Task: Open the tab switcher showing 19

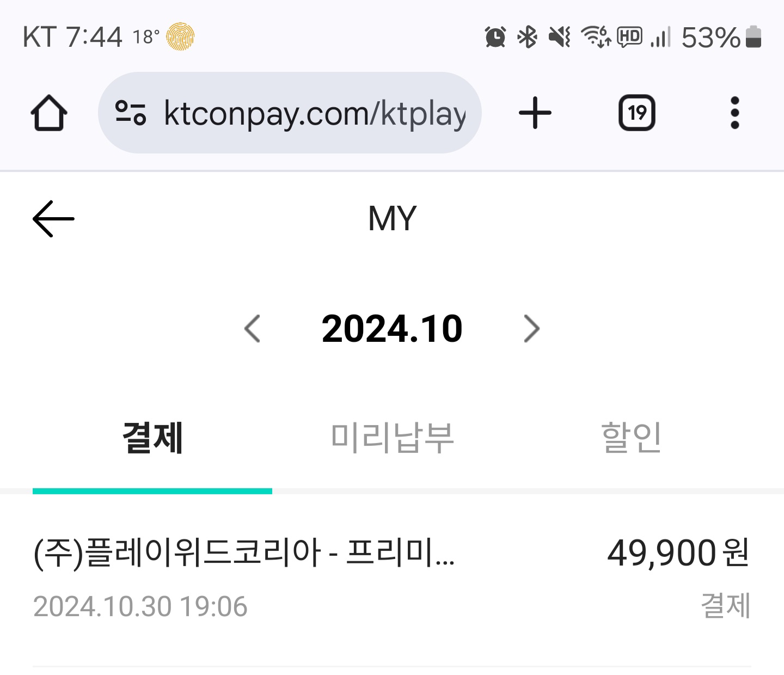Action: point(636,113)
